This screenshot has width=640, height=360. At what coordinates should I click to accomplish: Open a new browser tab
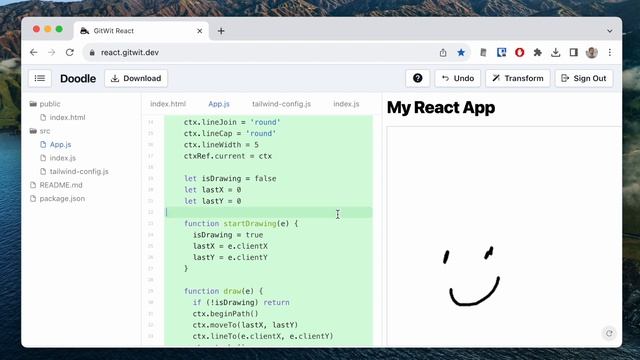click(221, 31)
